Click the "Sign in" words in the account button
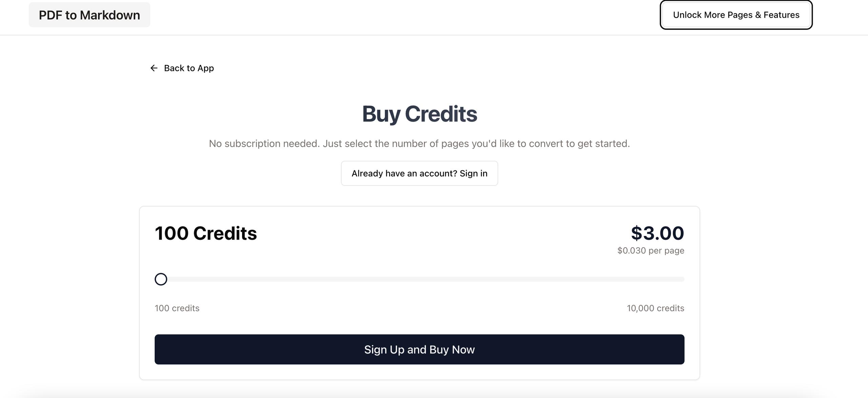 [x=473, y=173]
